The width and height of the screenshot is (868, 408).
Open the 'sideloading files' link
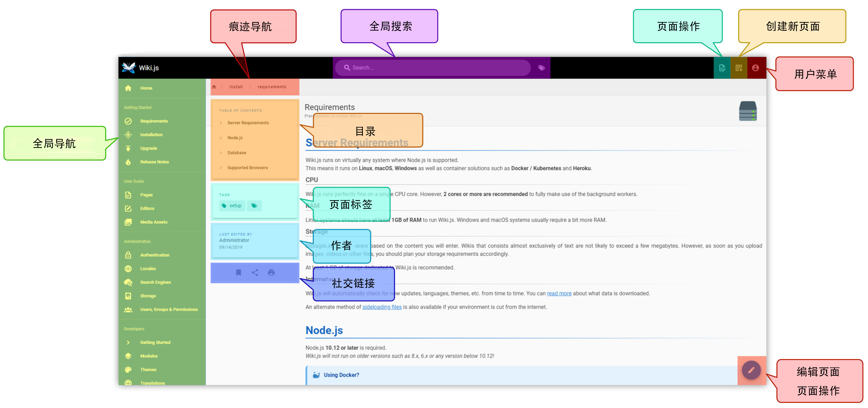pos(382,307)
